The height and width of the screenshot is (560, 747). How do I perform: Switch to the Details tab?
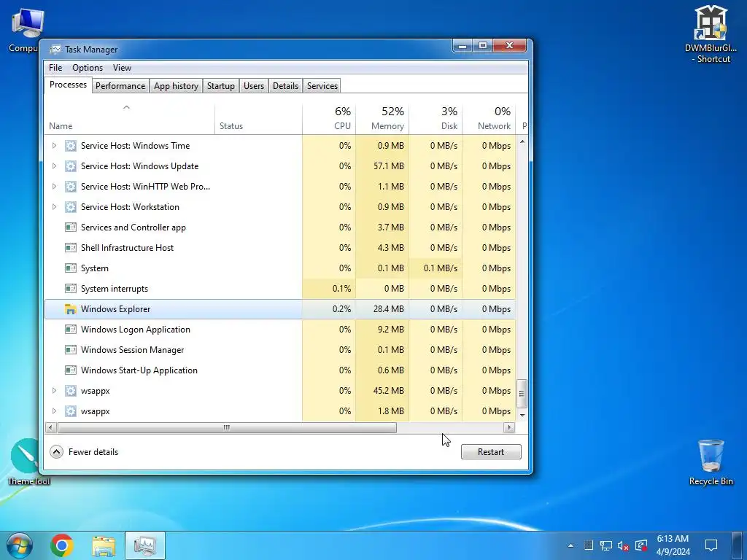point(285,86)
